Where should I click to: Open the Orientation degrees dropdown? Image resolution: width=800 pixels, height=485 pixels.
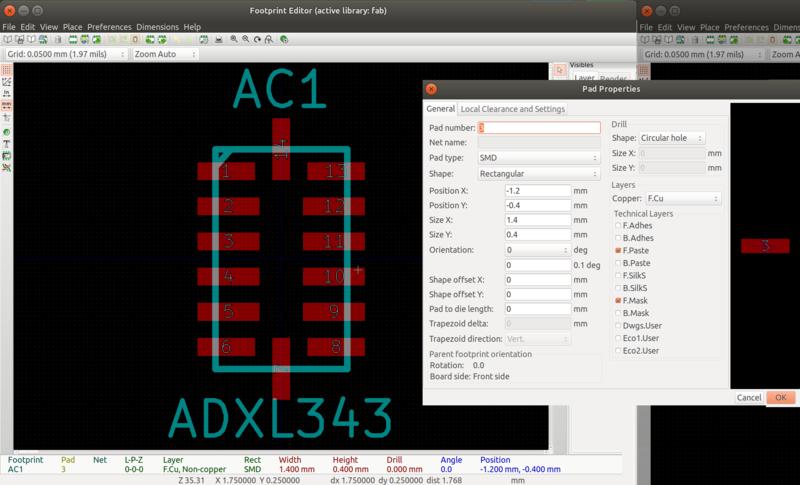click(x=537, y=250)
